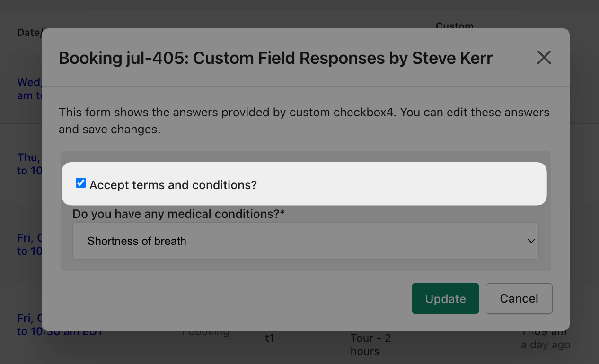Expand medical conditions list via chevron arrow
Viewport: 599px width, 364px height.
(x=531, y=241)
